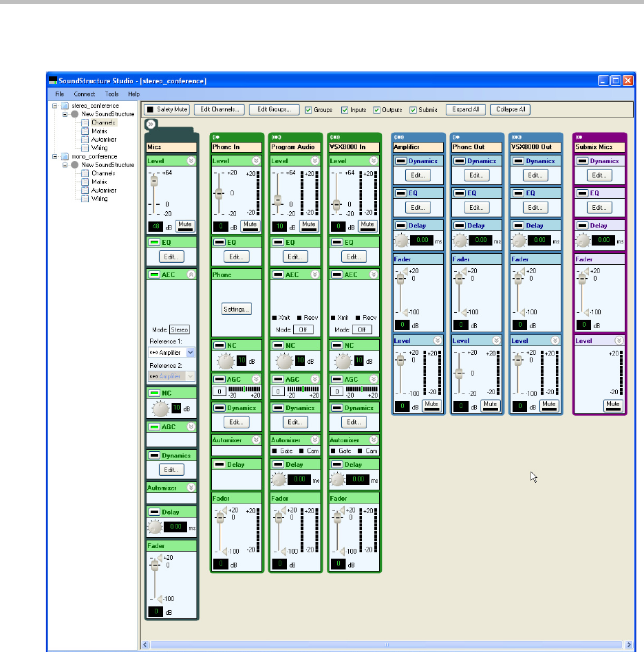Viewport: 644px width, 652px height.
Task: Collapse the stereo_conference tree node
Action: 55,106
